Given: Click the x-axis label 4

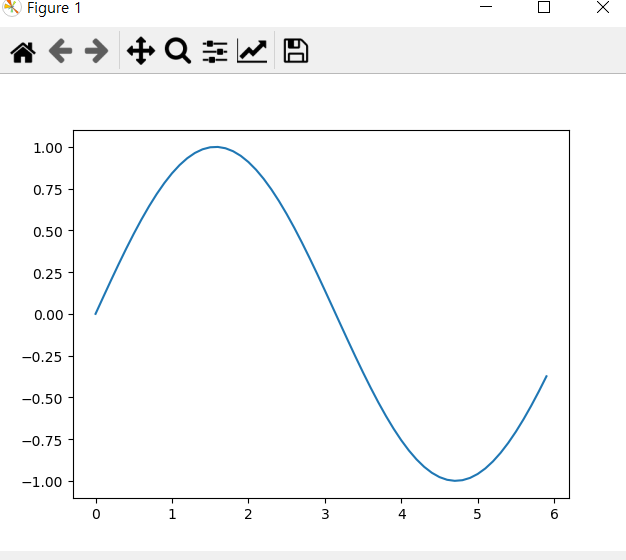Looking at the screenshot, I should tap(402, 514).
